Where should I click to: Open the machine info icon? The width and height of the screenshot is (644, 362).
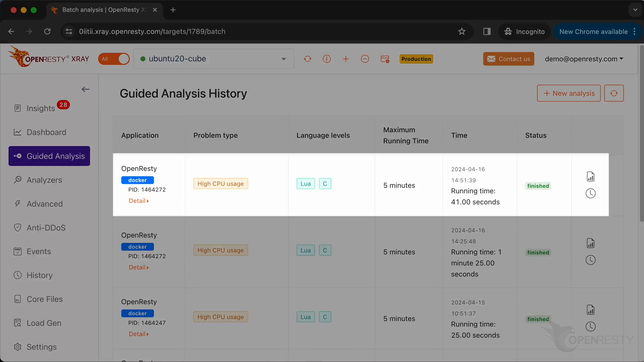(x=327, y=59)
